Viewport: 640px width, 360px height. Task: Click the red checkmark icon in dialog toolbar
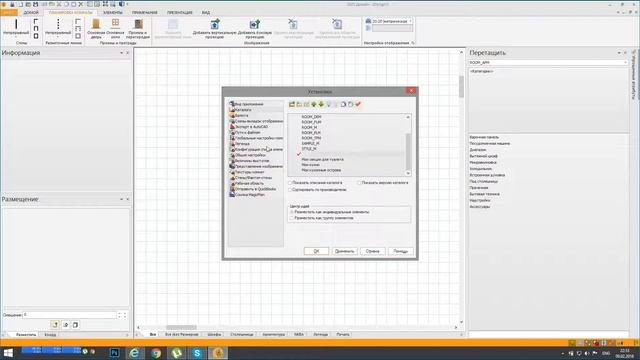pos(358,104)
